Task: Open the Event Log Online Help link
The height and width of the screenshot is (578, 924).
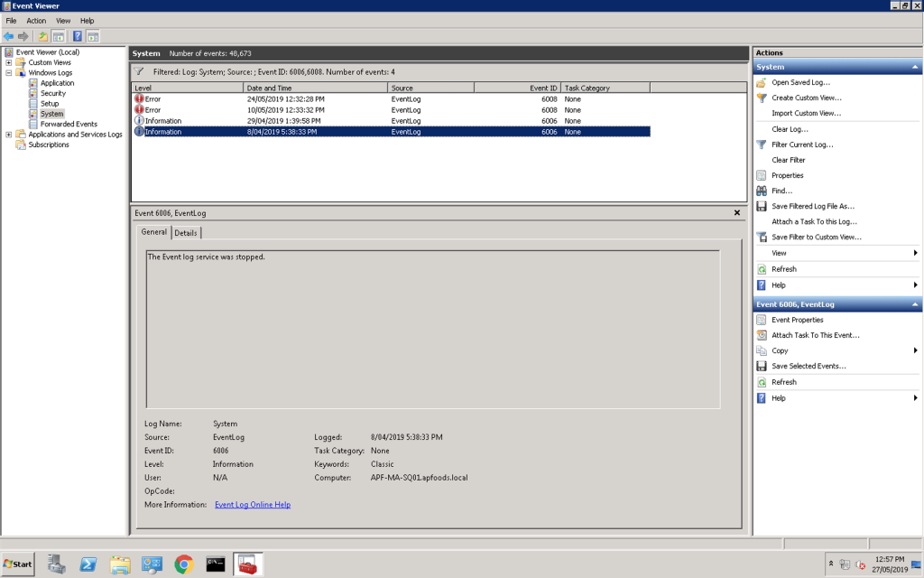Action: pyautogui.click(x=253, y=505)
